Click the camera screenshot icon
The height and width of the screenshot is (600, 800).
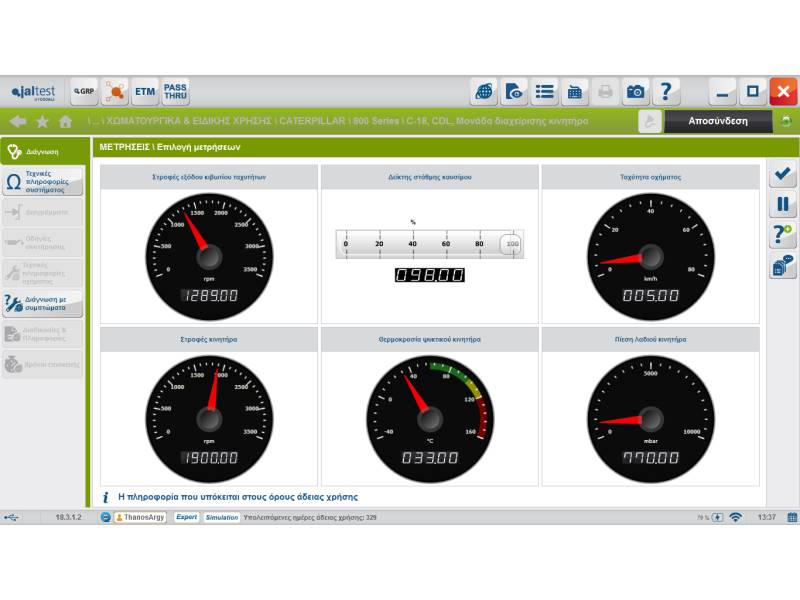pos(635,92)
